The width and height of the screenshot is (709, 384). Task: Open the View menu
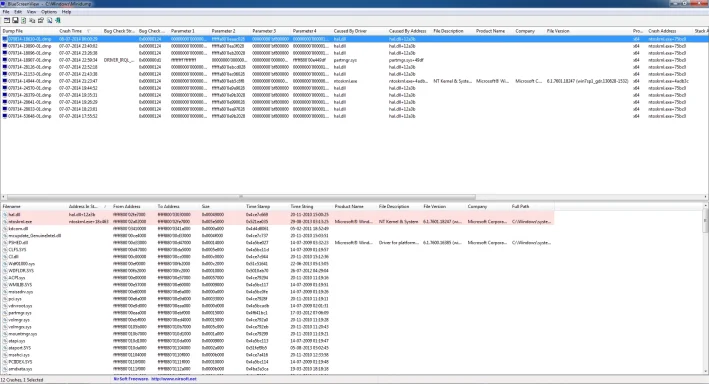(x=31, y=12)
